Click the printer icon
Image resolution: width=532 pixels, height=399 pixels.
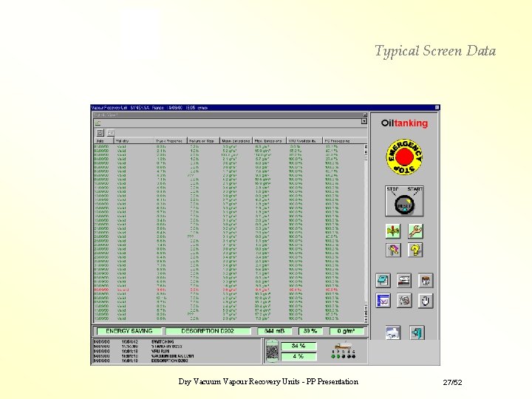click(x=393, y=332)
